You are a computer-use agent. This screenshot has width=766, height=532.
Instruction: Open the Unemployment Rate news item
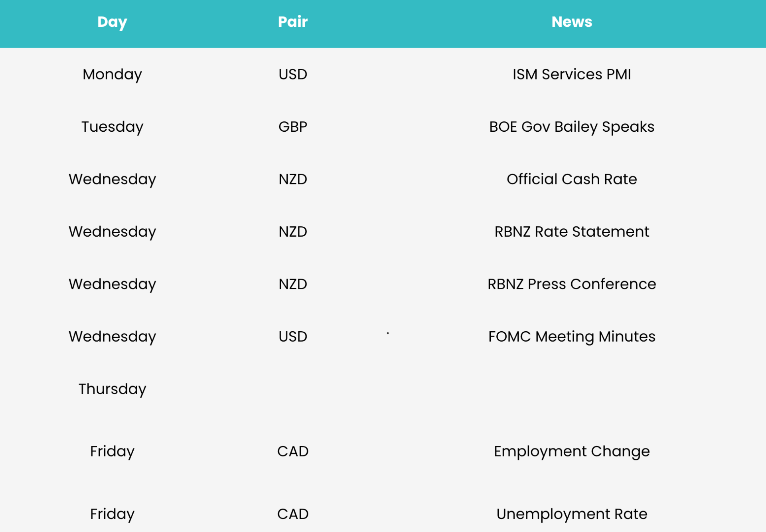point(572,514)
